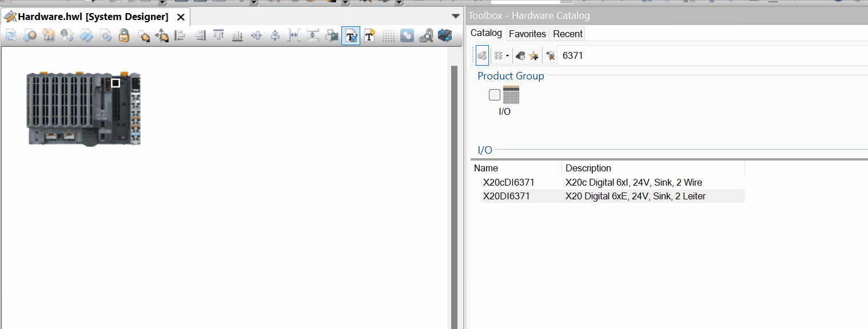Align selected objects to the left
The image size is (868, 329).
coord(181,36)
